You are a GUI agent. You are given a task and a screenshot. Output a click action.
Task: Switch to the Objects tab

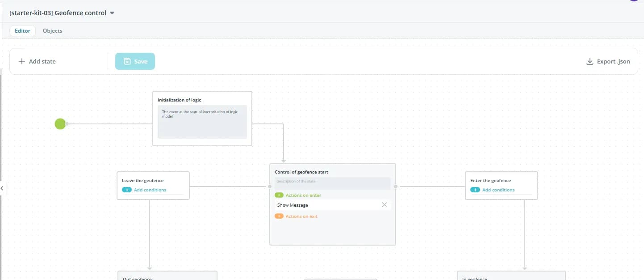click(x=52, y=31)
